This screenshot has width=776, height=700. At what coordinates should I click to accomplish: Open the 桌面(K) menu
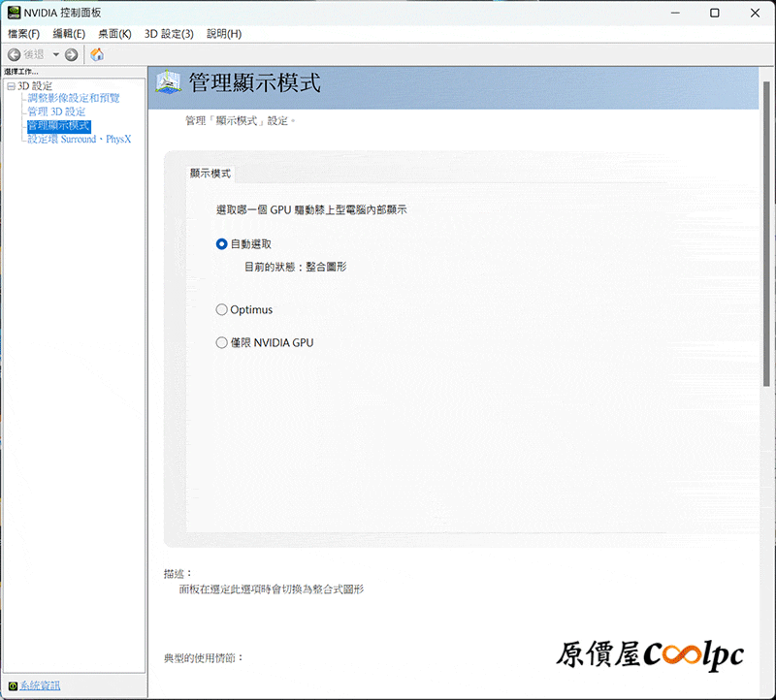point(114,34)
